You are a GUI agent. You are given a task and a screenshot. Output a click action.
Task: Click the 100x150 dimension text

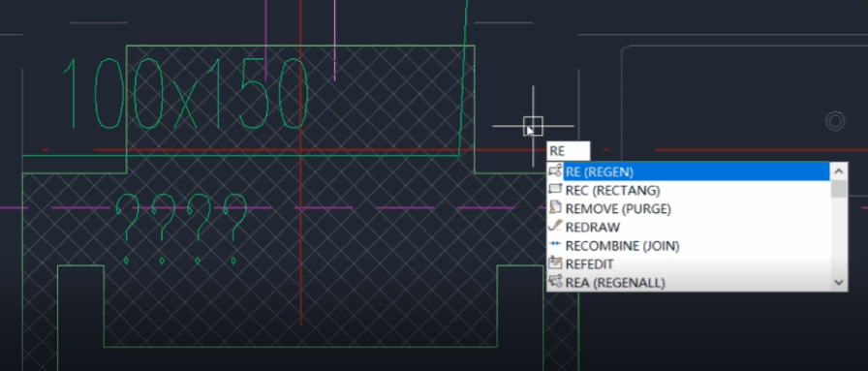pos(184,93)
